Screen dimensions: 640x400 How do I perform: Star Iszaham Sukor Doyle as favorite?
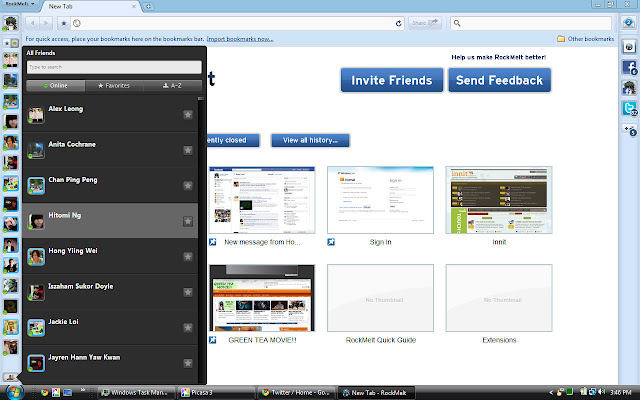[x=188, y=292]
